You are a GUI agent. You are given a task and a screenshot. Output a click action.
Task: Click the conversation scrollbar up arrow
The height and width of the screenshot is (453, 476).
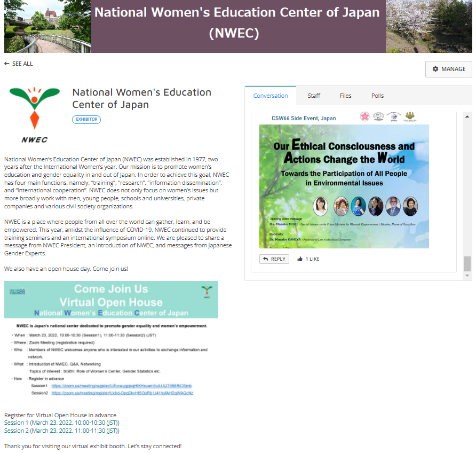click(467, 116)
